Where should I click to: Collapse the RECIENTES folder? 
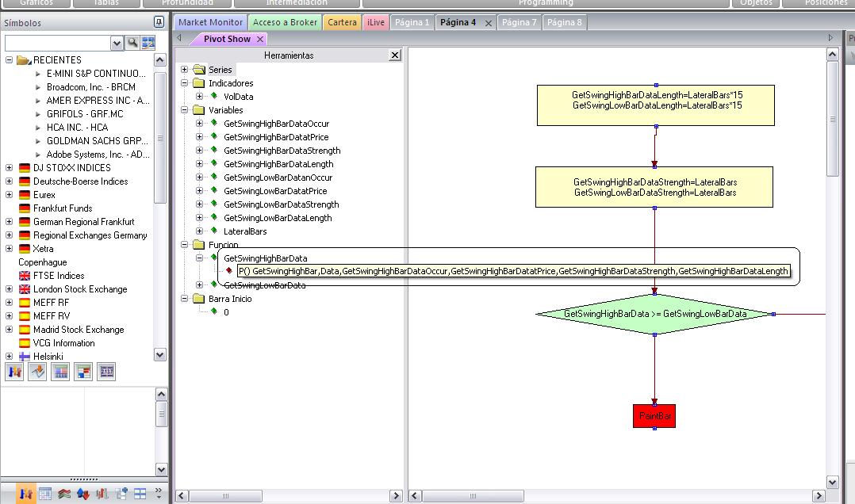(x=10, y=60)
